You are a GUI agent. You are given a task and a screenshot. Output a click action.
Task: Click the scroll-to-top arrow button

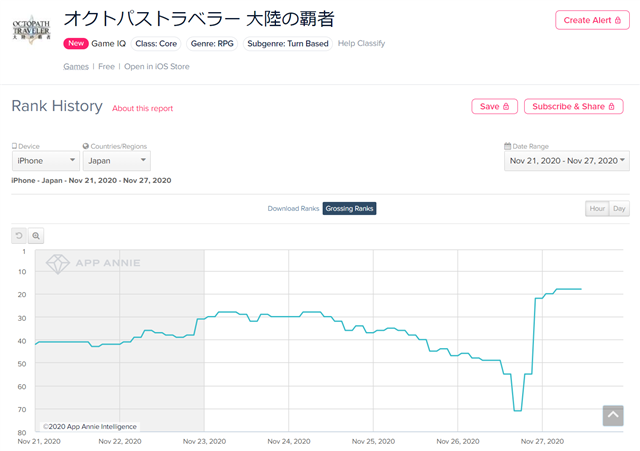coord(613,415)
